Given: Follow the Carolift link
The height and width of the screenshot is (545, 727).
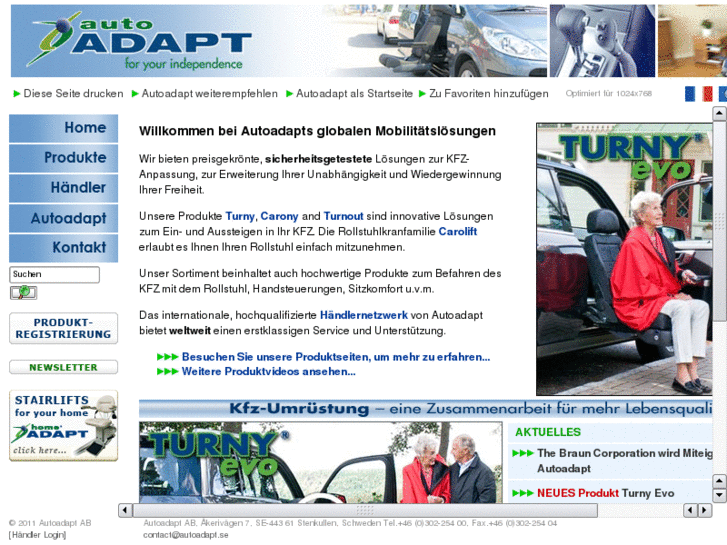Looking at the screenshot, I should point(458,231).
